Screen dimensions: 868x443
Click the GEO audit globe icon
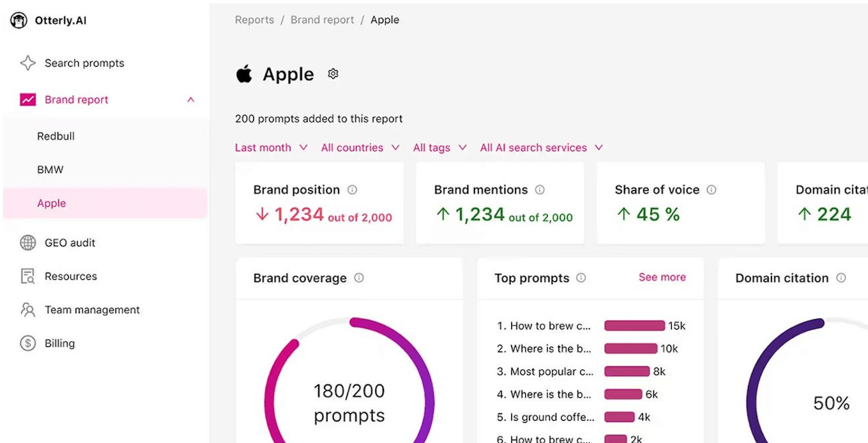pos(28,243)
